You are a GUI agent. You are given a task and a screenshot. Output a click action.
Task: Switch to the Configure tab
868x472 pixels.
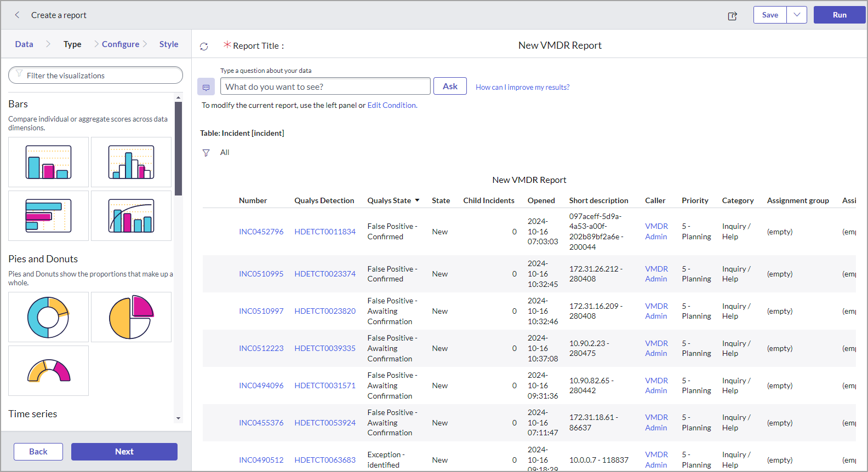(121, 44)
